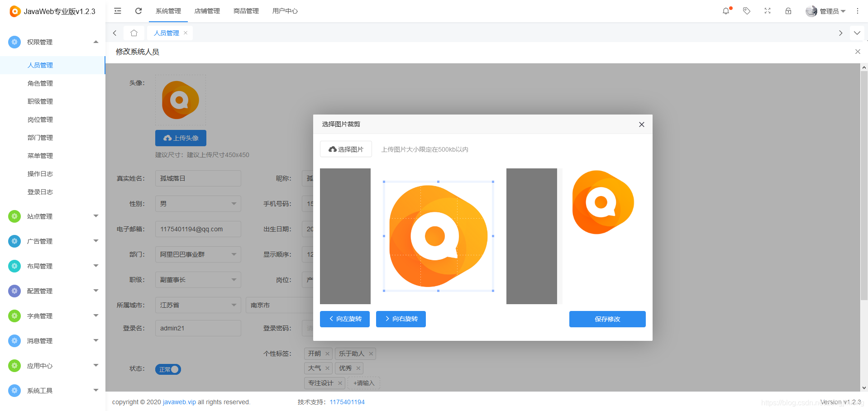Viewport: 868px width, 411px height.
Task: Switch to 用户中心 top menu
Action: [x=285, y=11]
